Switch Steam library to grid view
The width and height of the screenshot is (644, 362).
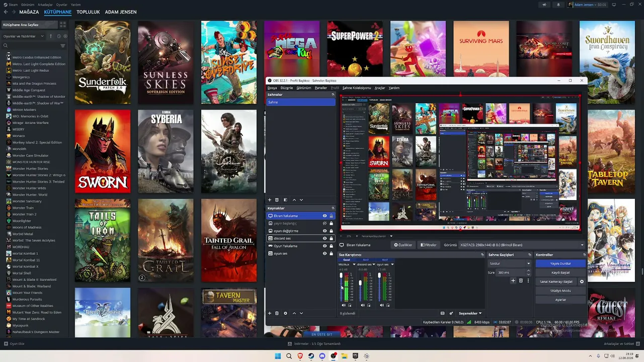[63, 25]
